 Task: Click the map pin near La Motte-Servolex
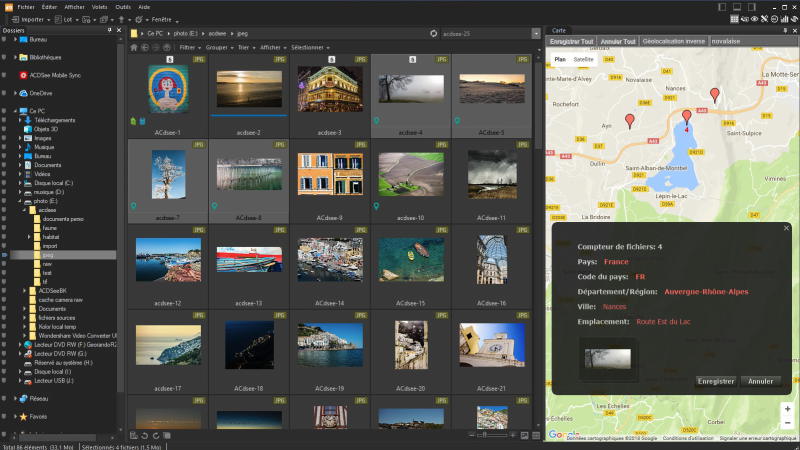[x=715, y=95]
